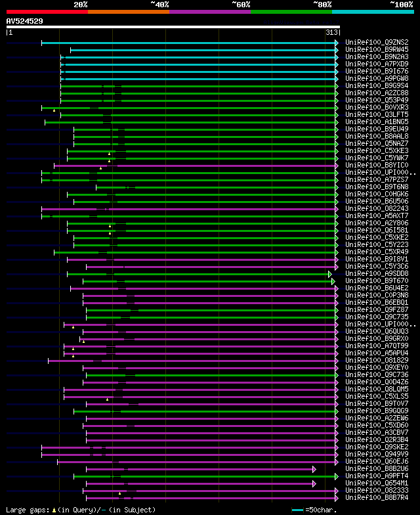Image resolution: width=420 pixels, height=515 pixels.
Task: Select the UniRef100_Q9FZ87 label
Action: point(377,310)
